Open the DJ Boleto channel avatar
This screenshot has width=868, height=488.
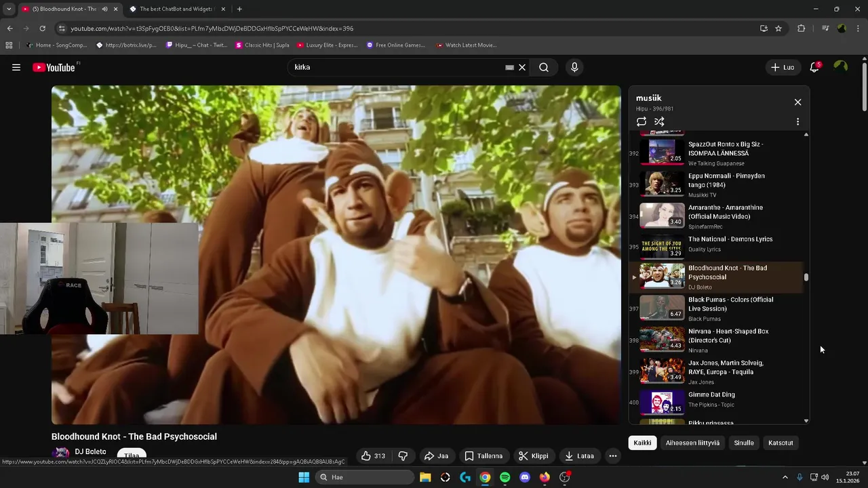[61, 453]
